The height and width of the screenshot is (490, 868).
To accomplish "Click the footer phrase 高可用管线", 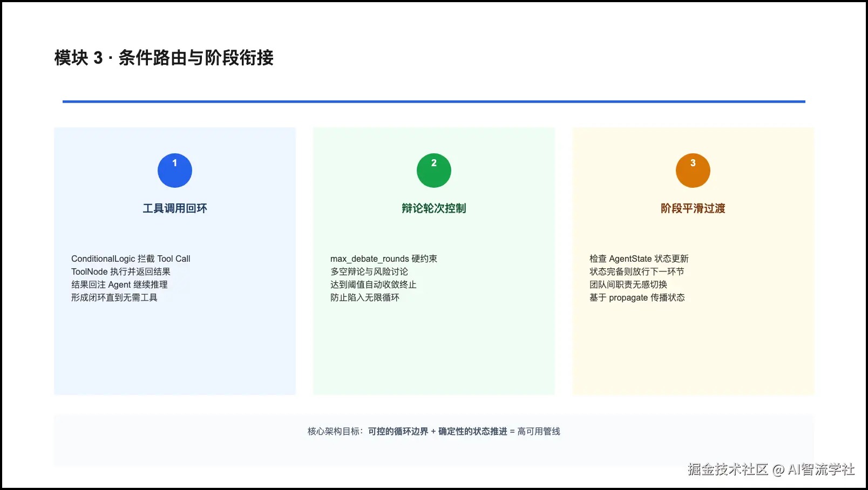I will [539, 432].
